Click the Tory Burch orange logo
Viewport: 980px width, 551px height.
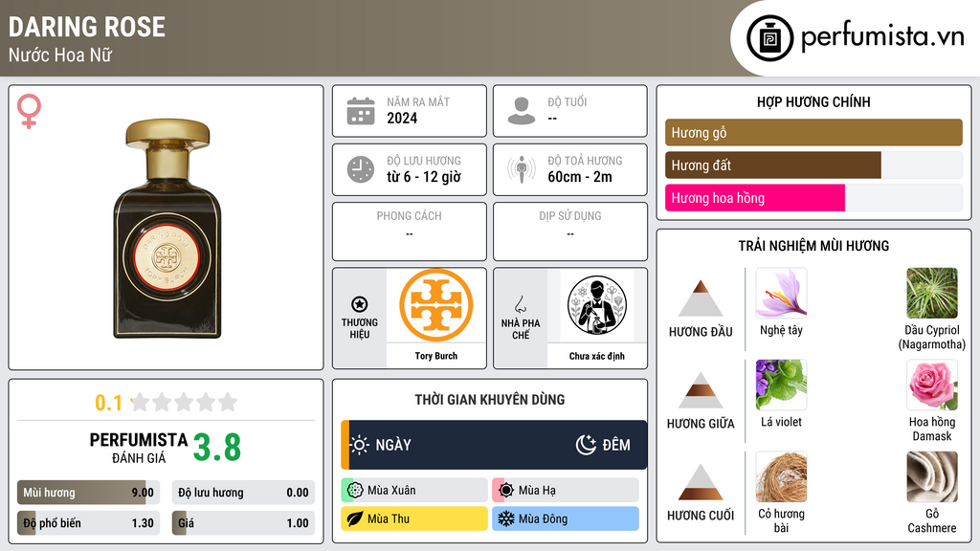[435, 305]
